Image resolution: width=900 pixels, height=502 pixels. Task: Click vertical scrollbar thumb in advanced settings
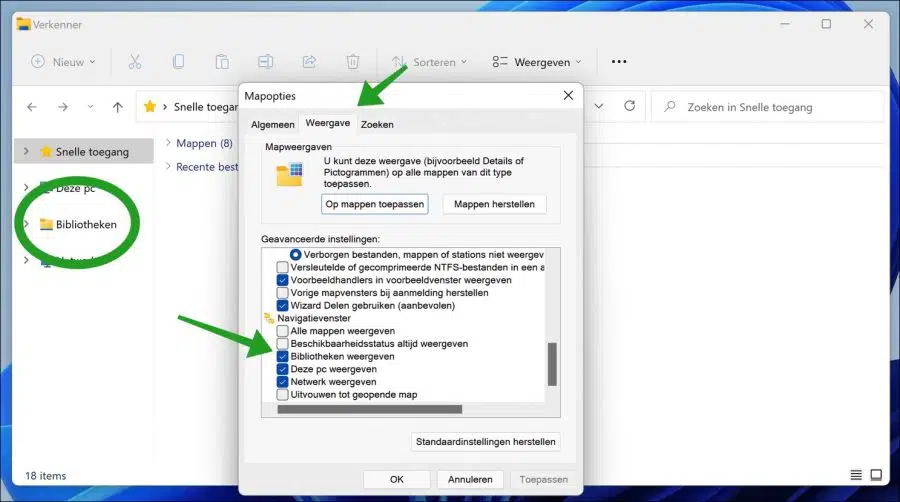(552, 364)
